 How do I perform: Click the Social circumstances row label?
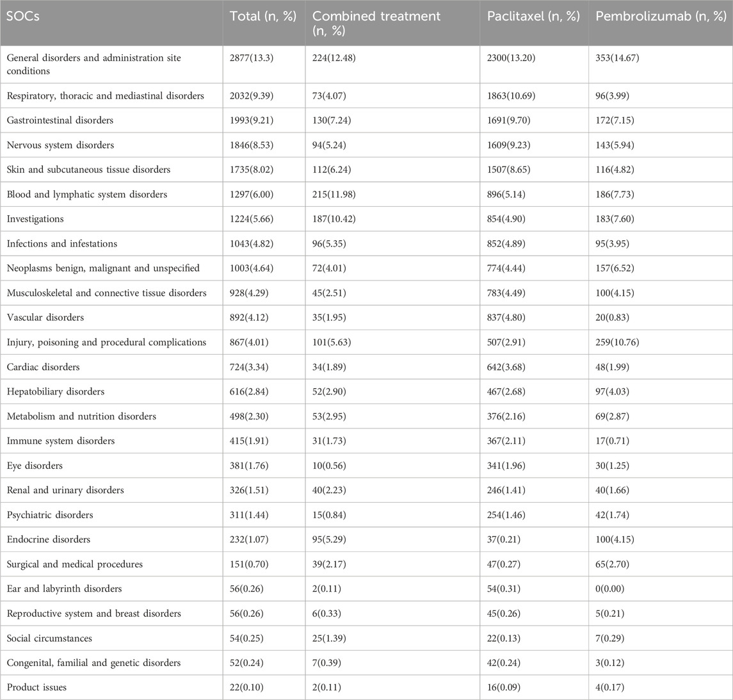pos(49,639)
